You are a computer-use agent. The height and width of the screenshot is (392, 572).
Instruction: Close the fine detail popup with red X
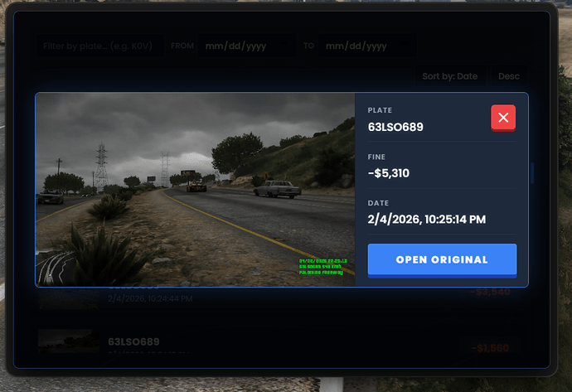503,118
